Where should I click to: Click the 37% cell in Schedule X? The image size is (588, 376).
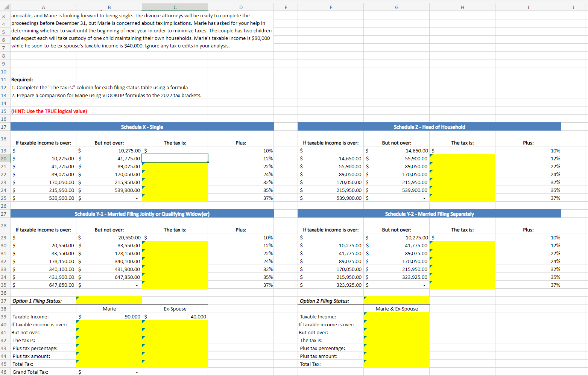[x=241, y=198]
